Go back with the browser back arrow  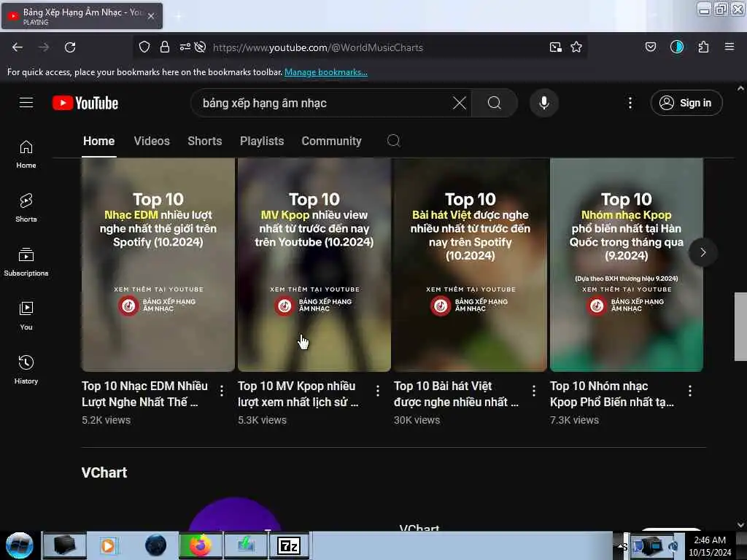tap(18, 47)
